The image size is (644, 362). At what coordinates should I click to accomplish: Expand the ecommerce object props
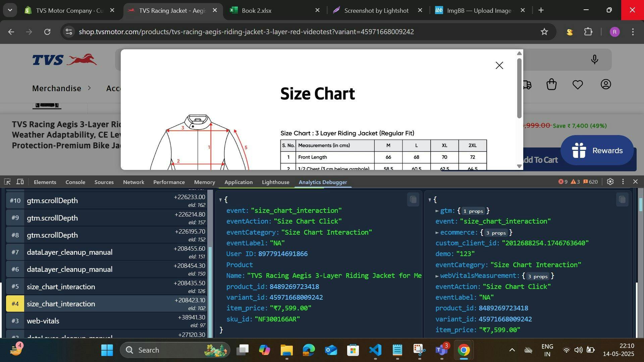pos(437,233)
